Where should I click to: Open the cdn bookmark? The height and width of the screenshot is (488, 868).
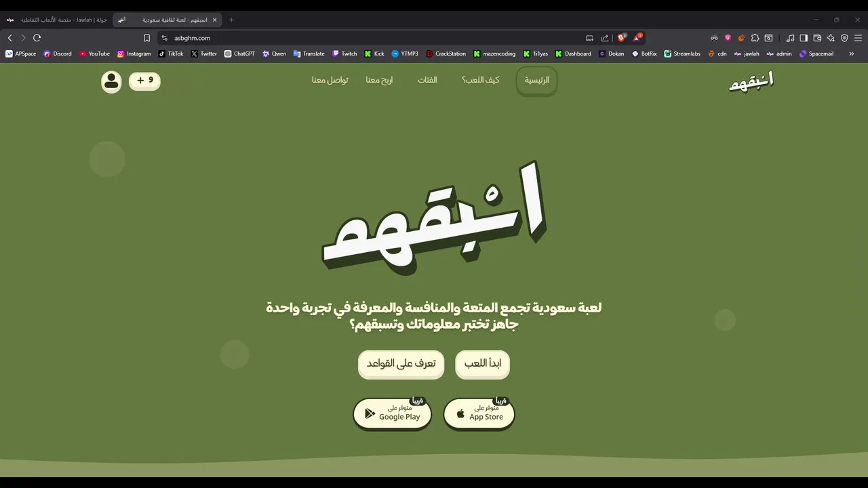[x=717, y=54]
